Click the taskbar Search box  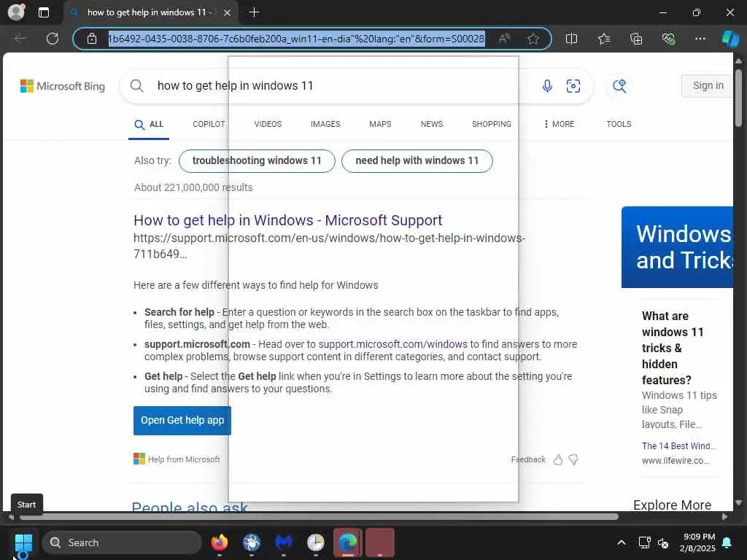click(x=122, y=542)
